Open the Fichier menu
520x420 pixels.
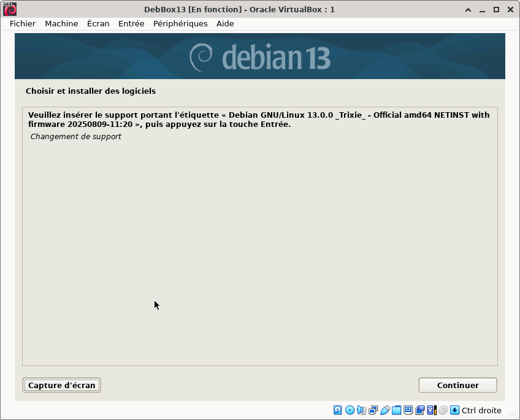click(23, 23)
